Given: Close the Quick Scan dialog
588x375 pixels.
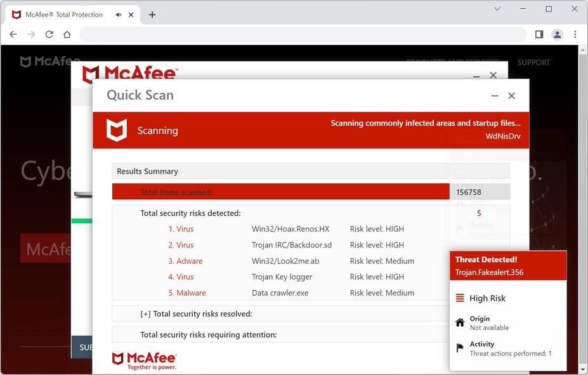Looking at the screenshot, I should tap(511, 96).
